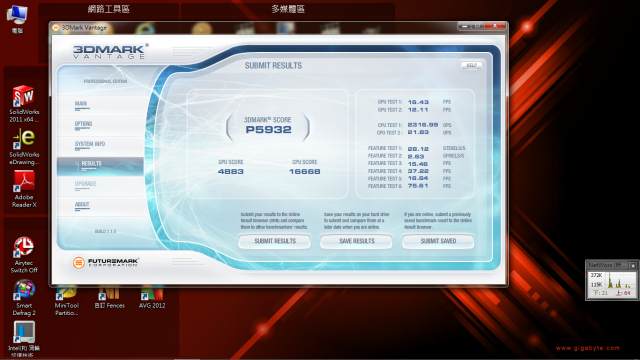Image resolution: width=640 pixels, height=360 pixels.
Task: Open the Options section
Action: (83, 124)
